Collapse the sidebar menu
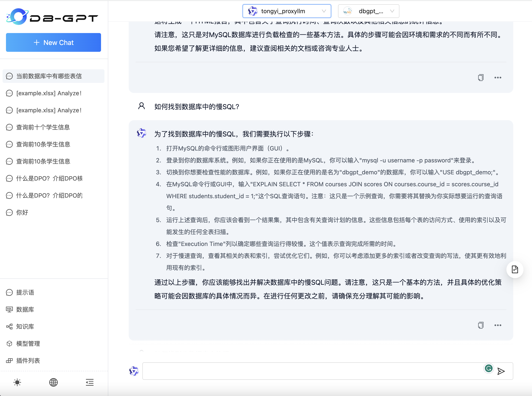532x396 pixels. (90, 382)
